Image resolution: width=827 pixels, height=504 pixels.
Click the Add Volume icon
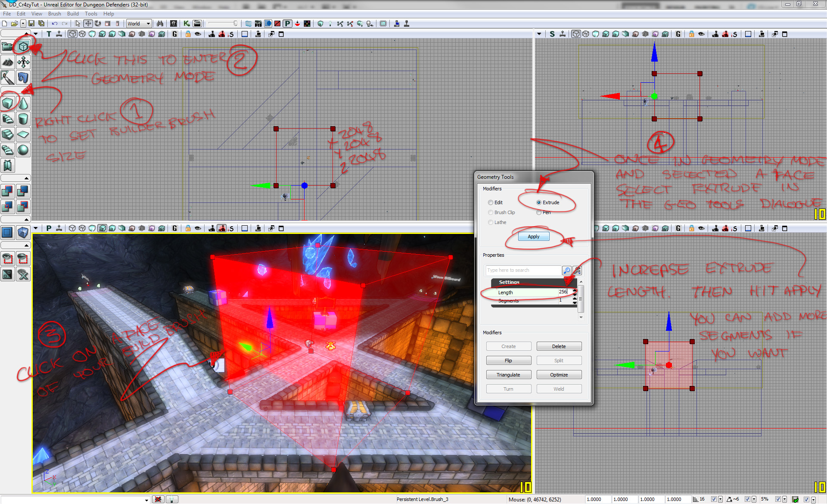pyautogui.click(x=23, y=233)
